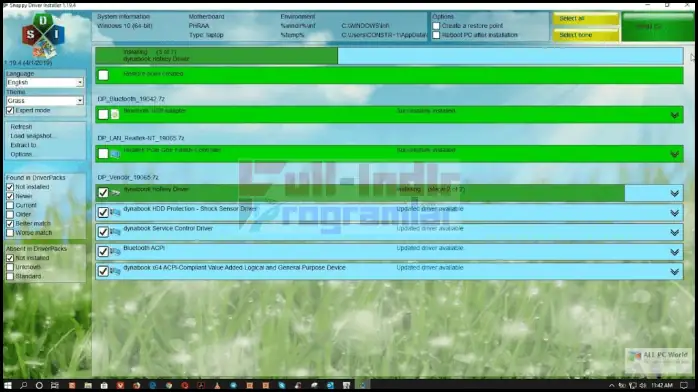Click the overall installing progress bar
The height and width of the screenshot is (392, 698).
coord(389,56)
